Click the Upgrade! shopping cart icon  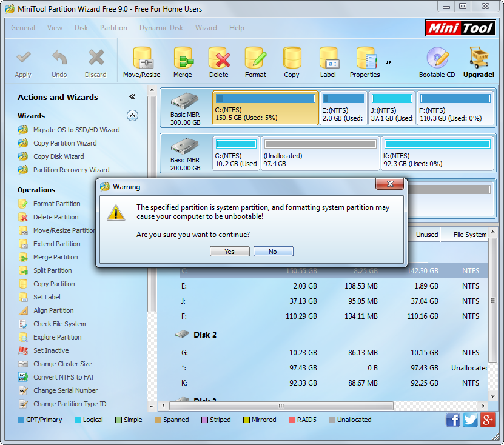(x=479, y=58)
